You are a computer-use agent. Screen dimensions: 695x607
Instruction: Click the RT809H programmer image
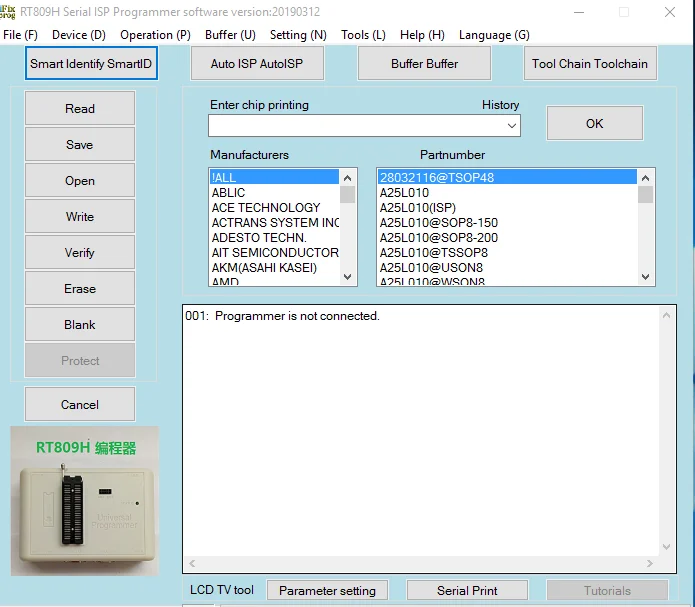coord(84,501)
